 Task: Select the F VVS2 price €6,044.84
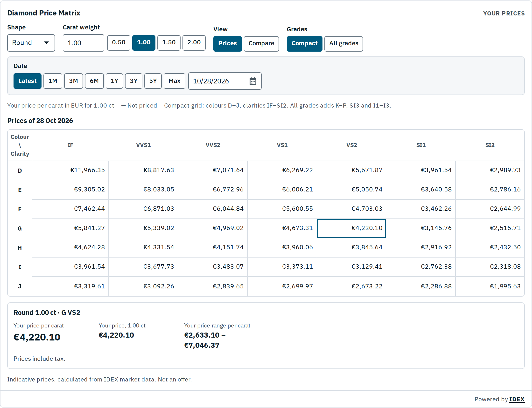click(x=213, y=209)
